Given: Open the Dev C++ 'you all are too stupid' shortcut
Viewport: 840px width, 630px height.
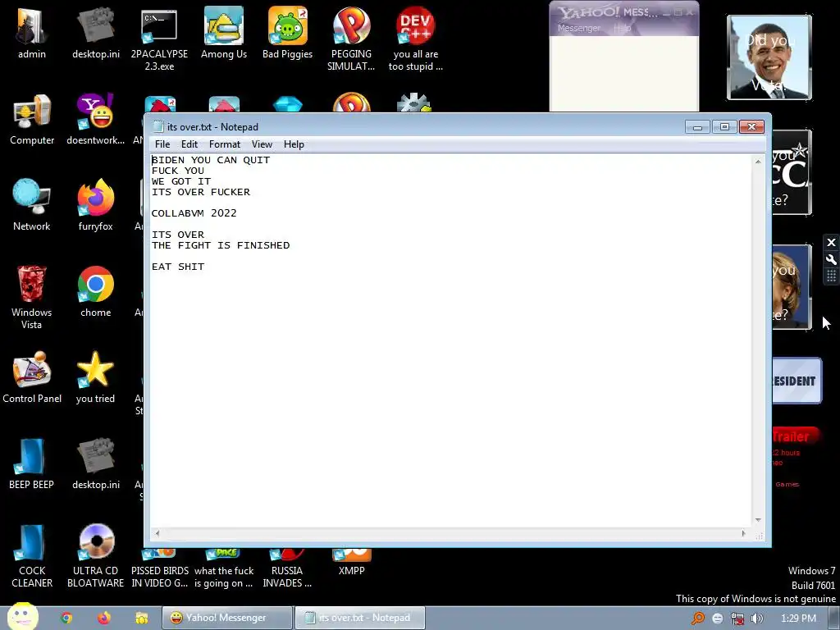Looking at the screenshot, I should click(x=416, y=39).
